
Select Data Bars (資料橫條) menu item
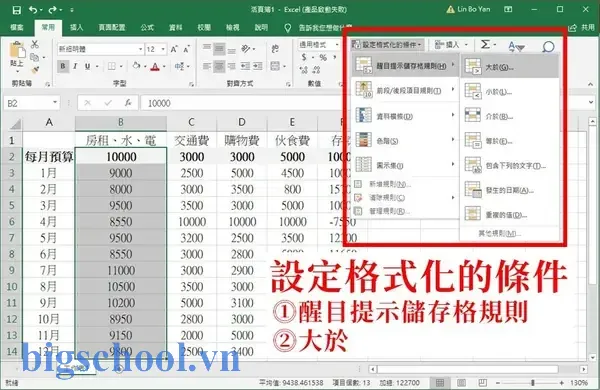(405, 116)
